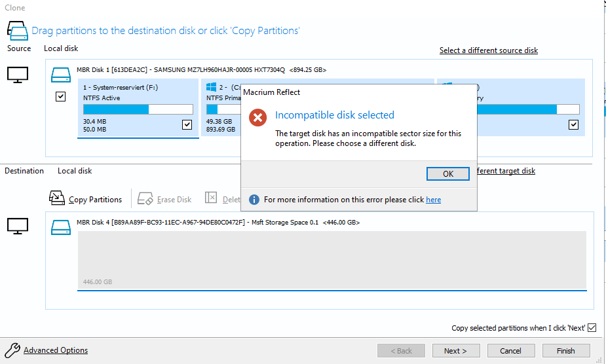Click the MBR Disk 4 drive icon
This screenshot has width=606, height=364.
click(x=61, y=228)
